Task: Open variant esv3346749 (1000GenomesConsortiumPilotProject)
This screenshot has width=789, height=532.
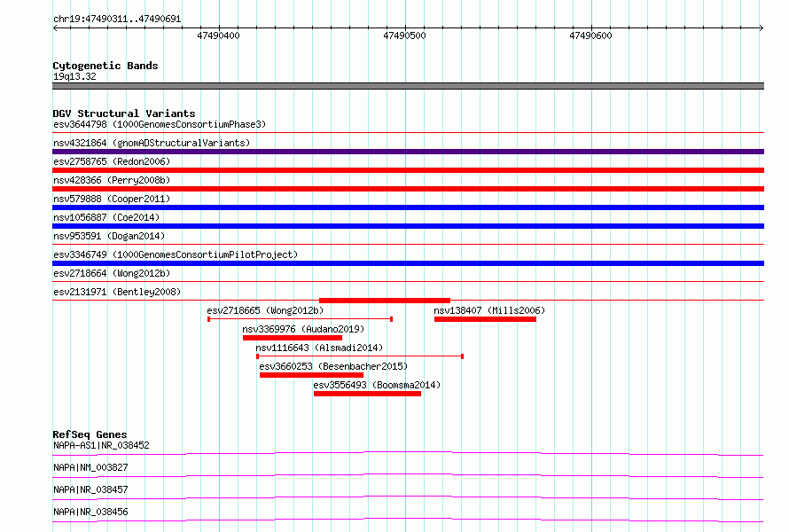Action: (x=176, y=254)
